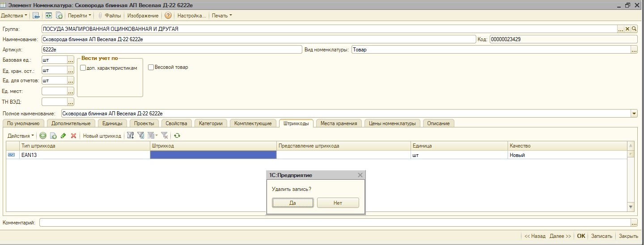Click the disable filter icon with red cross
The width and height of the screenshot is (644, 245).
164,135
